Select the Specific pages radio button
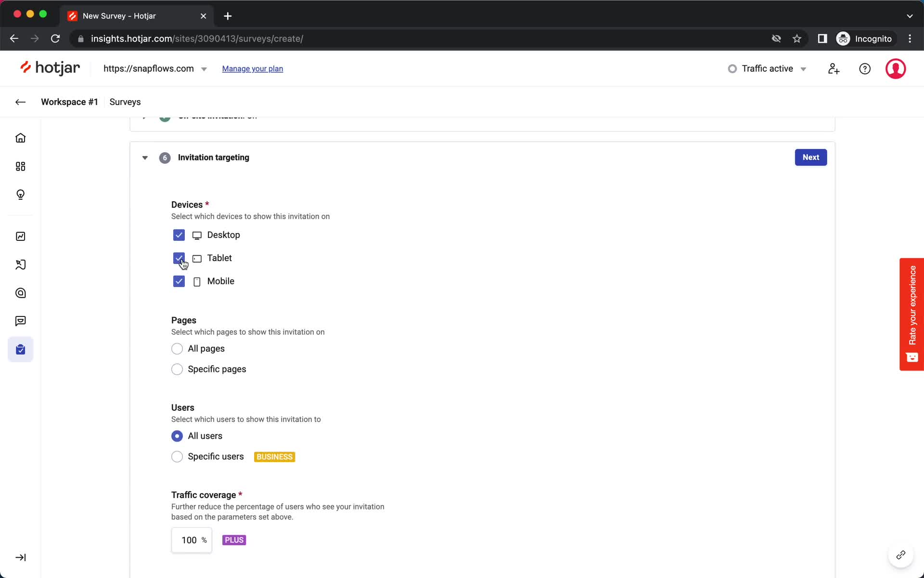This screenshot has width=924, height=578. (177, 369)
